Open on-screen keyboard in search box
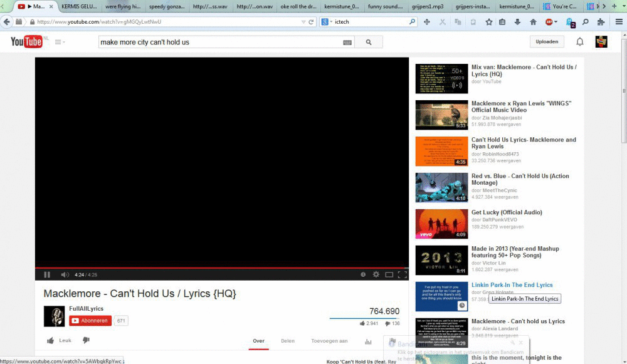Image resolution: width=627 pixels, height=364 pixels. click(x=347, y=43)
